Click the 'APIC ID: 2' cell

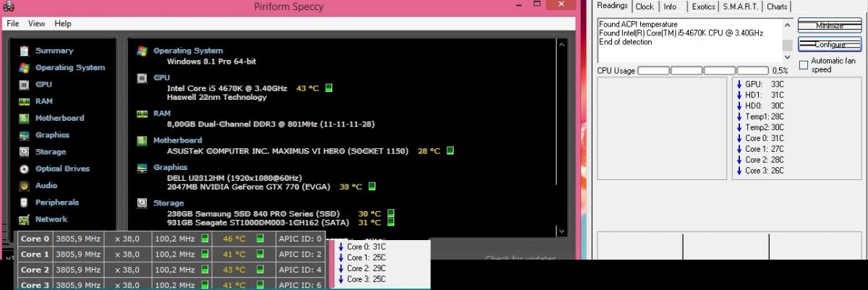click(x=300, y=255)
